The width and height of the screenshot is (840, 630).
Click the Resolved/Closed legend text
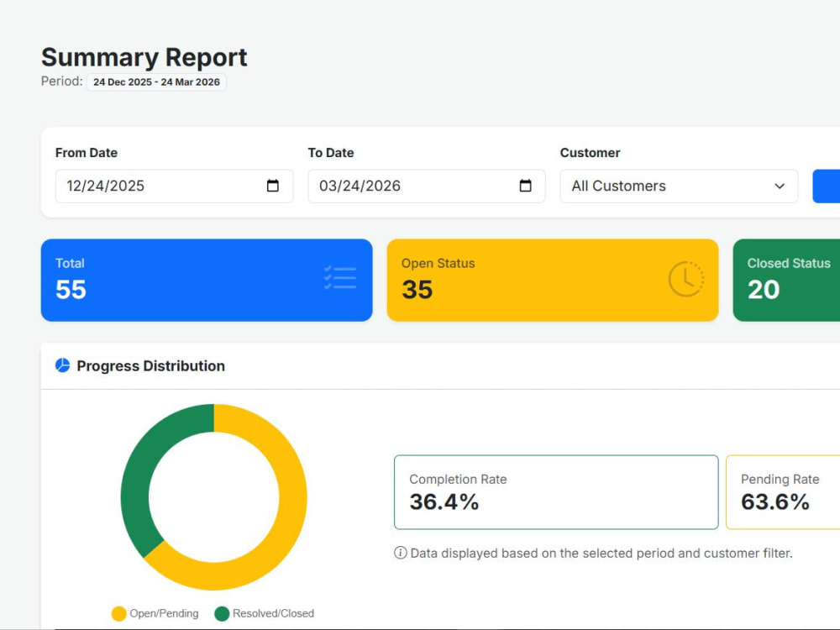(273, 613)
